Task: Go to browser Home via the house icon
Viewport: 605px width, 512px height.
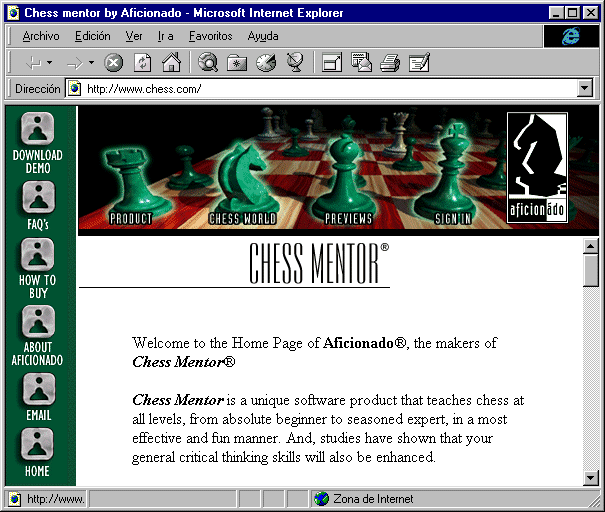Action: [x=171, y=63]
